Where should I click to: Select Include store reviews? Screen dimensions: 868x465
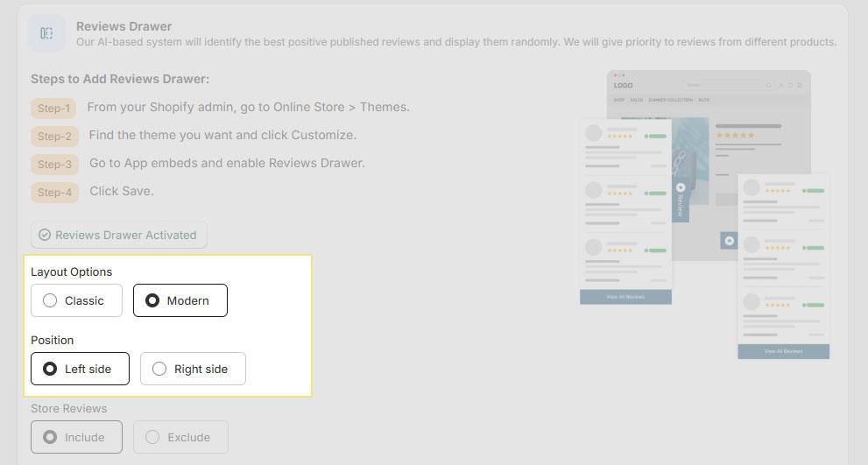coord(76,437)
